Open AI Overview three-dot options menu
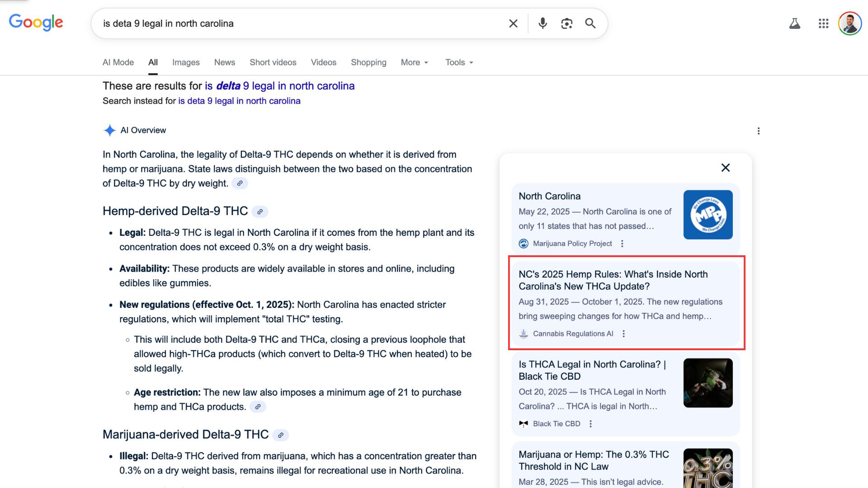This screenshot has width=868, height=488. click(x=758, y=131)
